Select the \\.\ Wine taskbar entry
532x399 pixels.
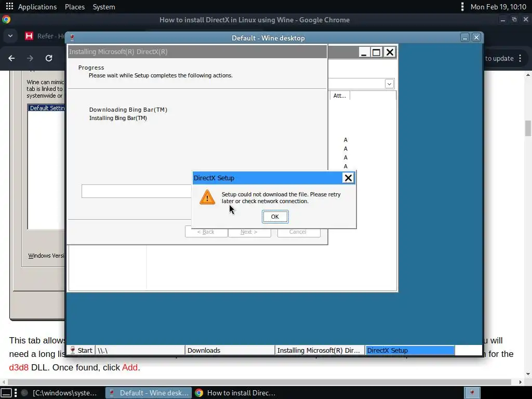[x=140, y=350]
